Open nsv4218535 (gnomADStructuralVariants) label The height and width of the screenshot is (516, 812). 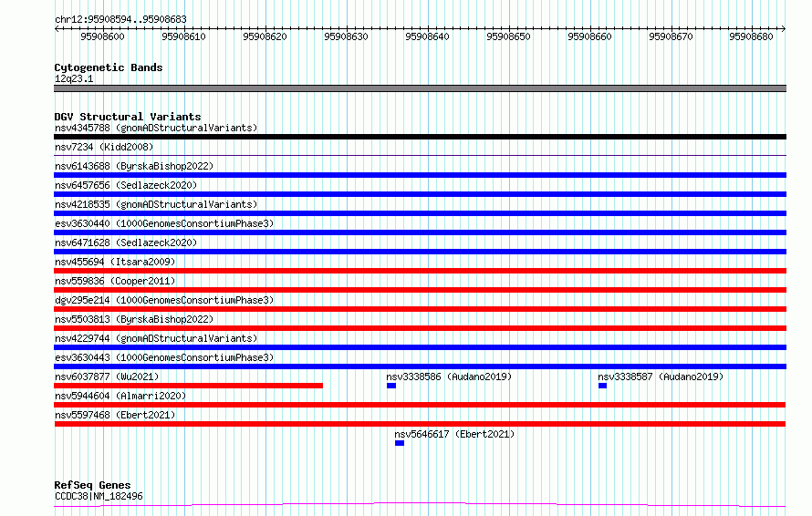pos(156,204)
